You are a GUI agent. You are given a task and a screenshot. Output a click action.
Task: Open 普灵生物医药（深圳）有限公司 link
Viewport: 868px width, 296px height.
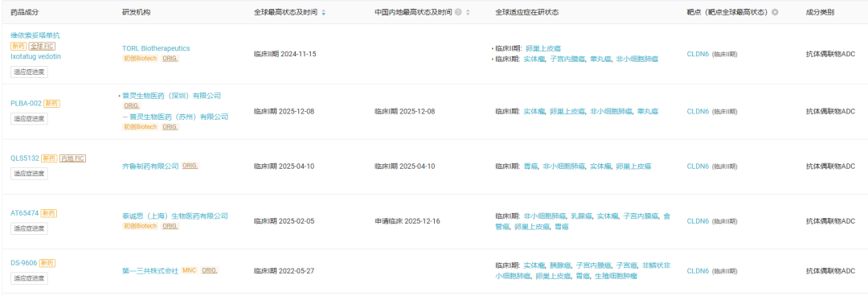172,96
